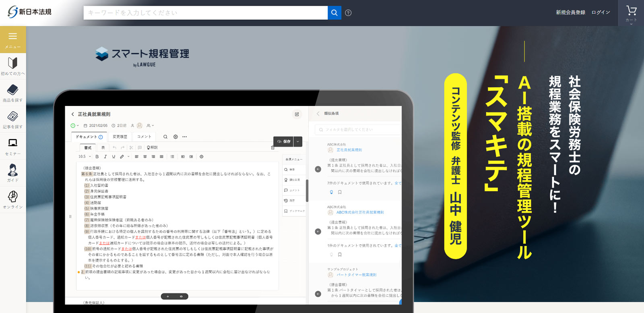Focus the フィルタを選択してください filter field
Screen dimensions: 644x313
pyautogui.click(x=358, y=130)
